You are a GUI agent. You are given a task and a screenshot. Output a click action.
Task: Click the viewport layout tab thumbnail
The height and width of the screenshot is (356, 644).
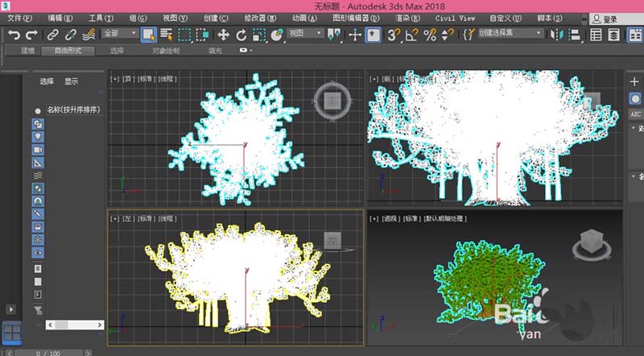(12, 333)
